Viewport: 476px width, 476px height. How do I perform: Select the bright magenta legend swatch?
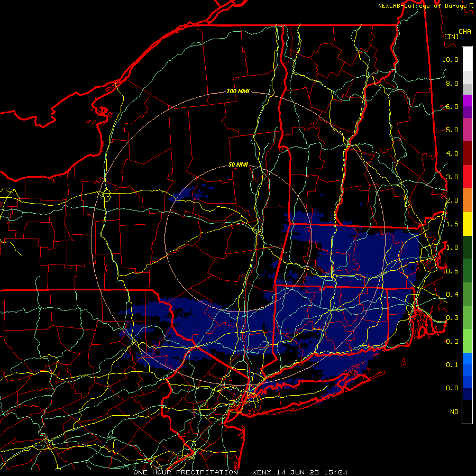click(x=467, y=100)
